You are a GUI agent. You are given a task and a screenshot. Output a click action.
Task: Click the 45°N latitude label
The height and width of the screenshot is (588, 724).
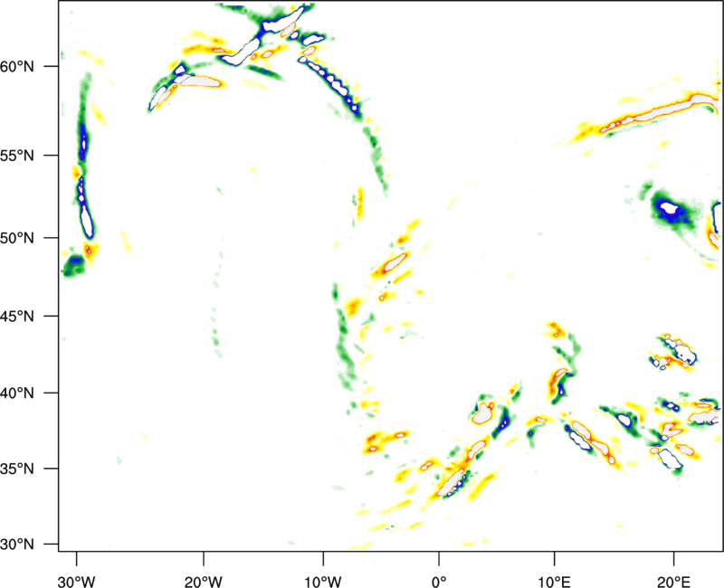[17, 316]
